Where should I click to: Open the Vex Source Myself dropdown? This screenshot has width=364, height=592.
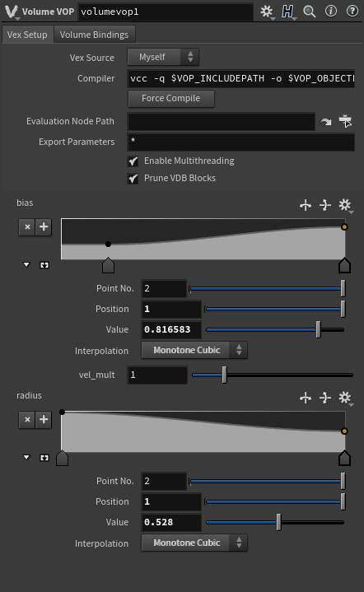(163, 57)
